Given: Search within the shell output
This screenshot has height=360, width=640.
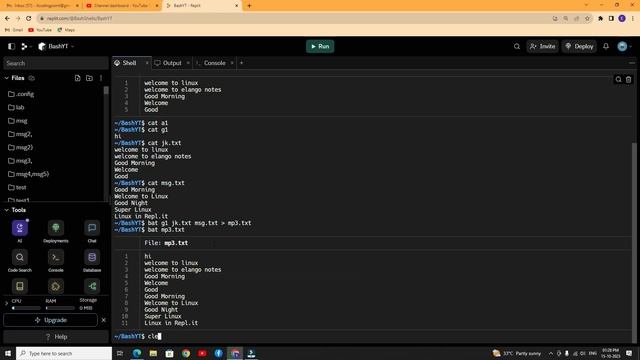Looking at the screenshot, I should (x=618, y=80).
